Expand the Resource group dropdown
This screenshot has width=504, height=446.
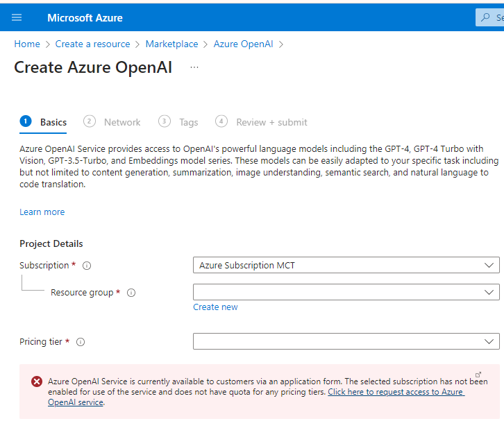[346, 292]
